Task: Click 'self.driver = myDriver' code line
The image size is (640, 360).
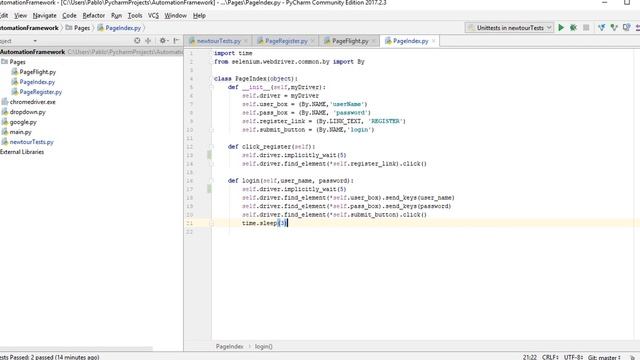Action: click(280, 96)
